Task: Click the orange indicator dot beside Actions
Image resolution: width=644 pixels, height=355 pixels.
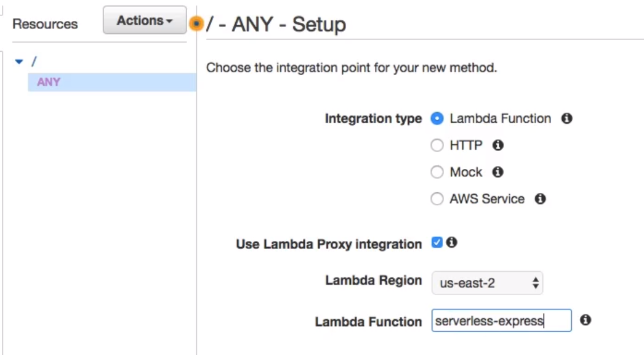Action: tap(196, 23)
